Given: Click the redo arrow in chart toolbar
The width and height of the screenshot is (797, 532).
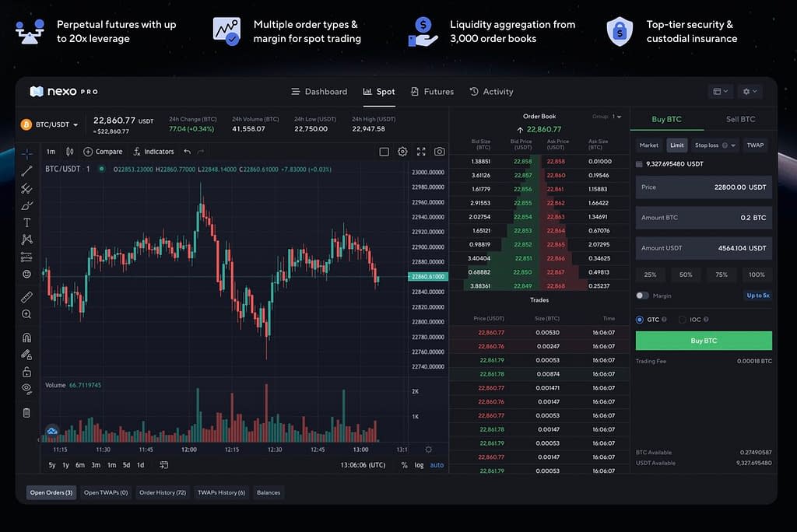Looking at the screenshot, I should click(201, 152).
